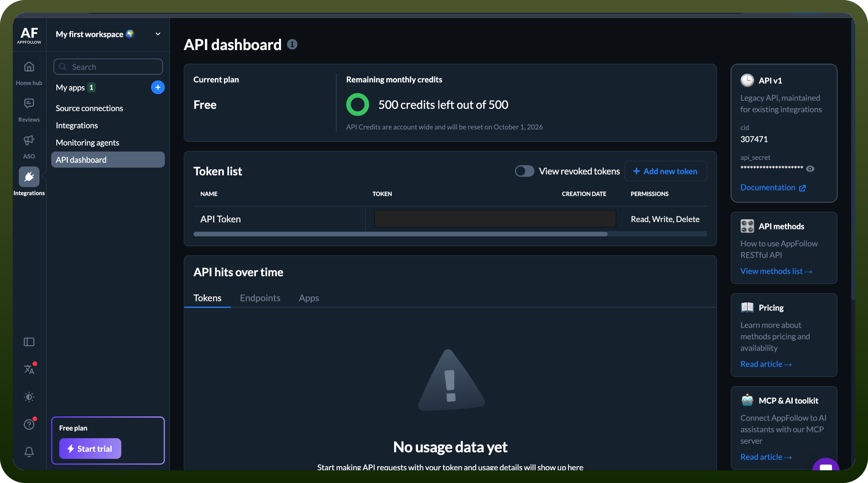This screenshot has height=483, width=868.
Task: Click the Pricing book icon
Action: (747, 307)
